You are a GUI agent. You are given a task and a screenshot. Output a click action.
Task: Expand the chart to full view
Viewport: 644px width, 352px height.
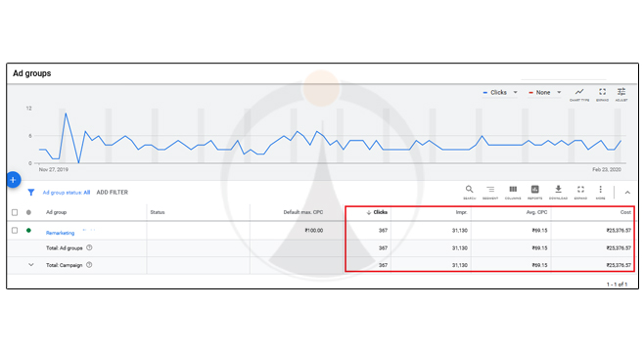(602, 95)
